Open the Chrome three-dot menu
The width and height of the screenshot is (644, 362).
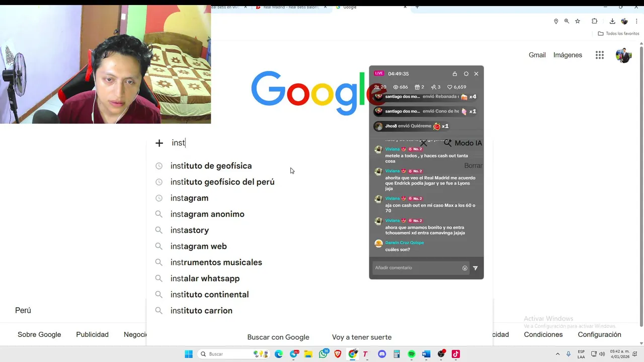(637, 21)
